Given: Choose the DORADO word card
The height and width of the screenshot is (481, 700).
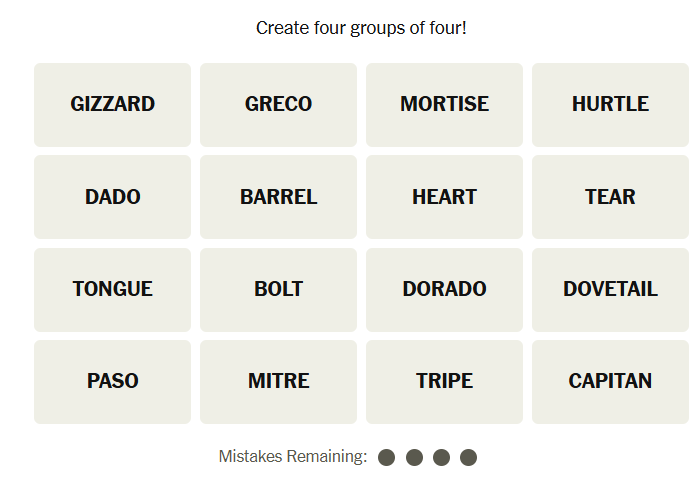Looking at the screenshot, I should click(x=444, y=289).
